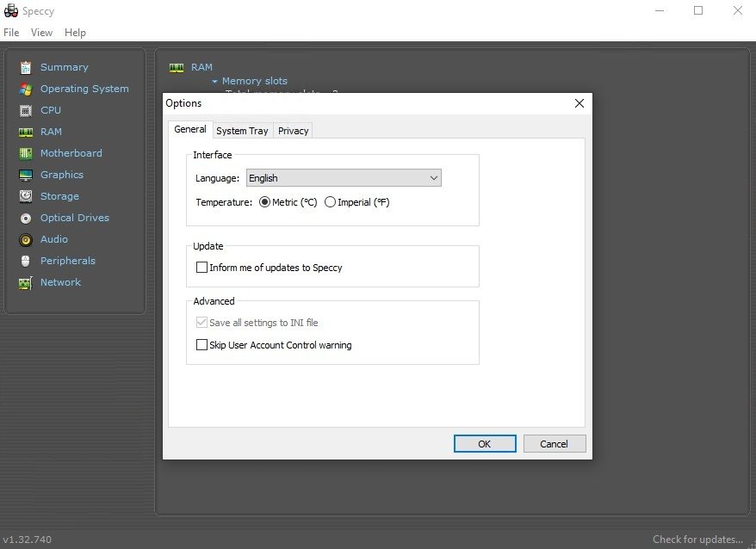Collapse the Memory slots tree node
The height and width of the screenshot is (549, 756).
[214, 82]
